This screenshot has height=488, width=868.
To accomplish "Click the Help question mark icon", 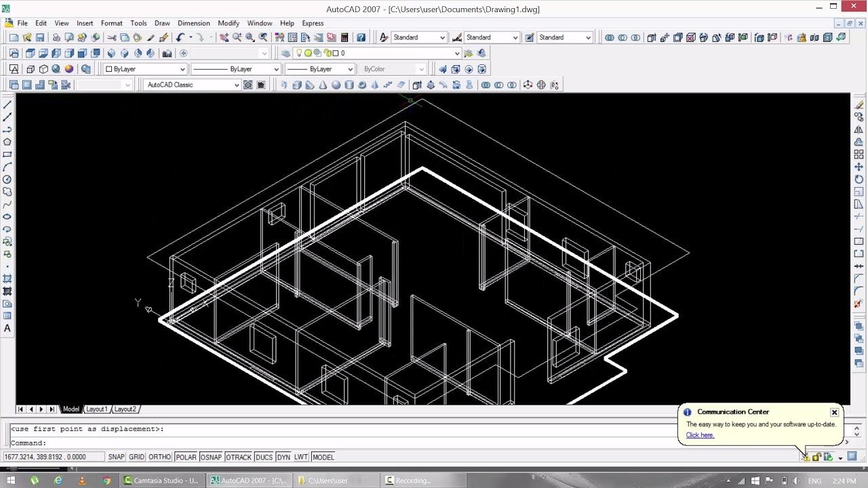I will click(361, 37).
